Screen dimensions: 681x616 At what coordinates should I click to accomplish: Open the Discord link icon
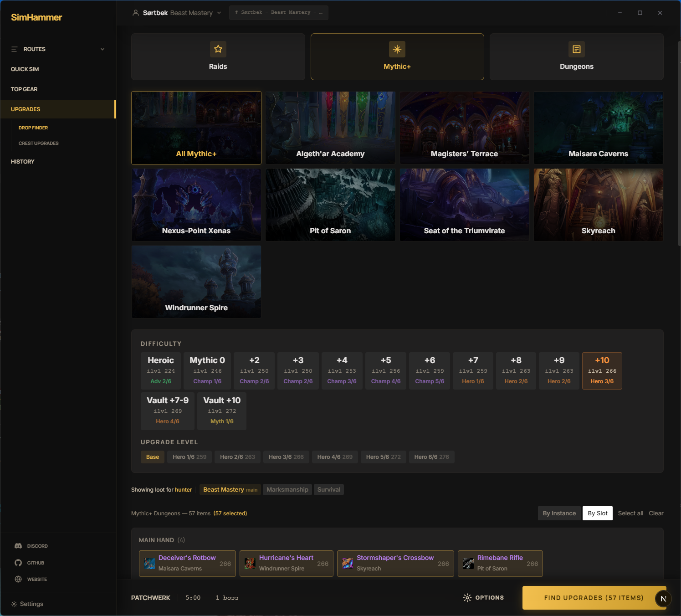click(18, 546)
